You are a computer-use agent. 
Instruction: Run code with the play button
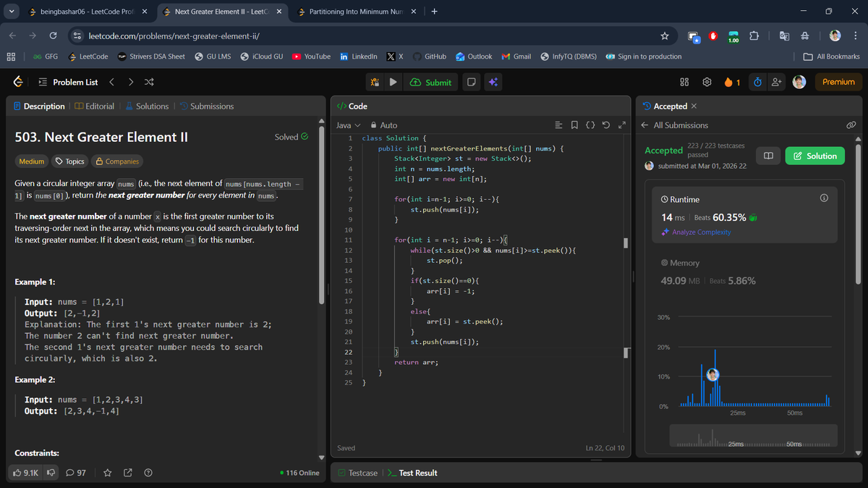tap(392, 82)
